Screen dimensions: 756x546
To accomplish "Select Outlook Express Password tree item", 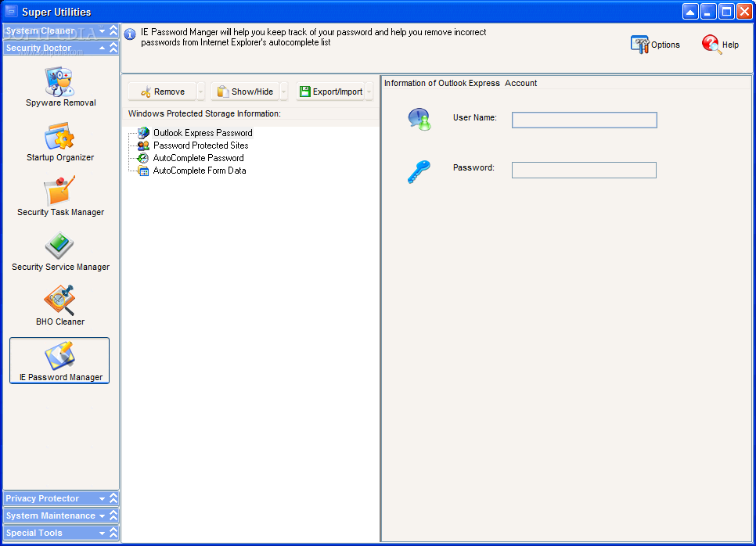I will pyautogui.click(x=203, y=132).
